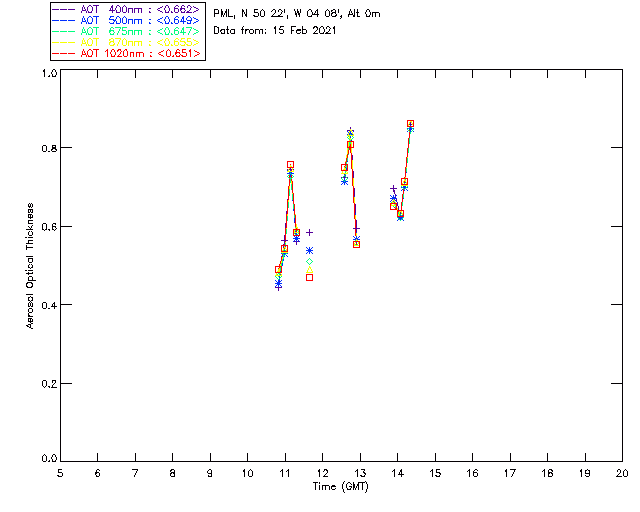Click the red square data point near 0.55 at 13h

pyautogui.click(x=356, y=245)
